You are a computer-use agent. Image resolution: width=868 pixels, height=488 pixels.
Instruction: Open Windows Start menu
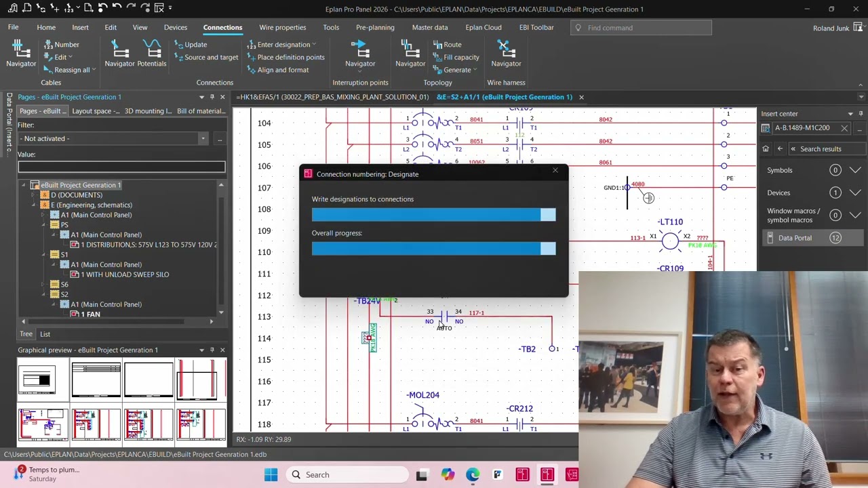click(x=271, y=474)
